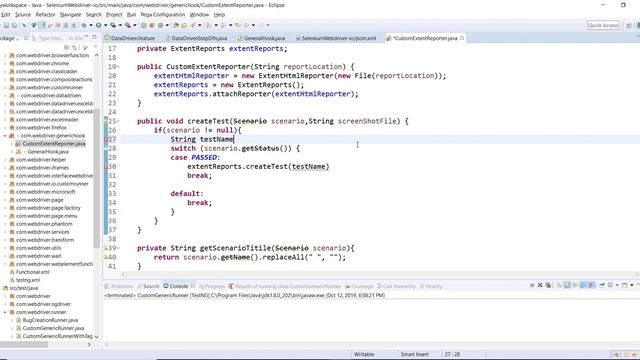Toggle Scroll Lock in the Console toolbar
Viewport: 640px width, 360px height.
point(567,285)
